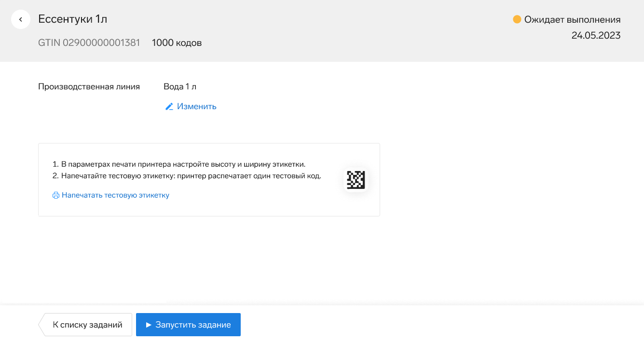
Task: Go back via К списку заданий button
Action: point(85,325)
